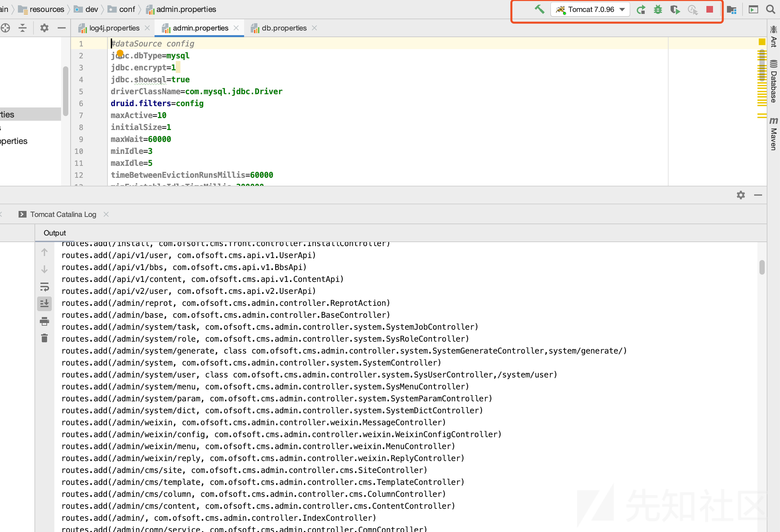Image resolution: width=780 pixels, height=532 pixels.
Task: Toggle scroll to end of console
Action: point(44,304)
